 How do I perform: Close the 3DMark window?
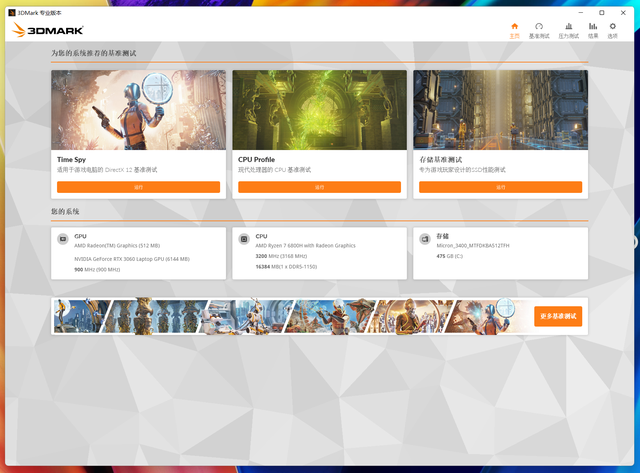click(x=623, y=13)
